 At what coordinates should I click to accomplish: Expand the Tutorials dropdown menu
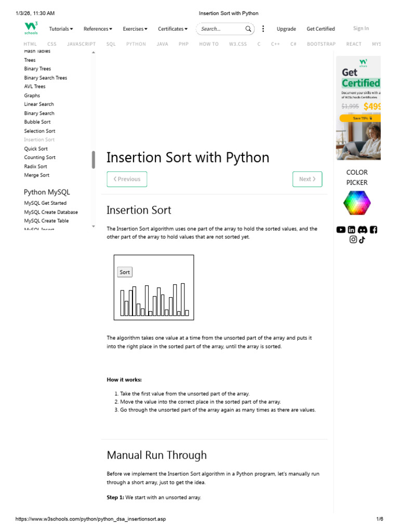point(61,29)
